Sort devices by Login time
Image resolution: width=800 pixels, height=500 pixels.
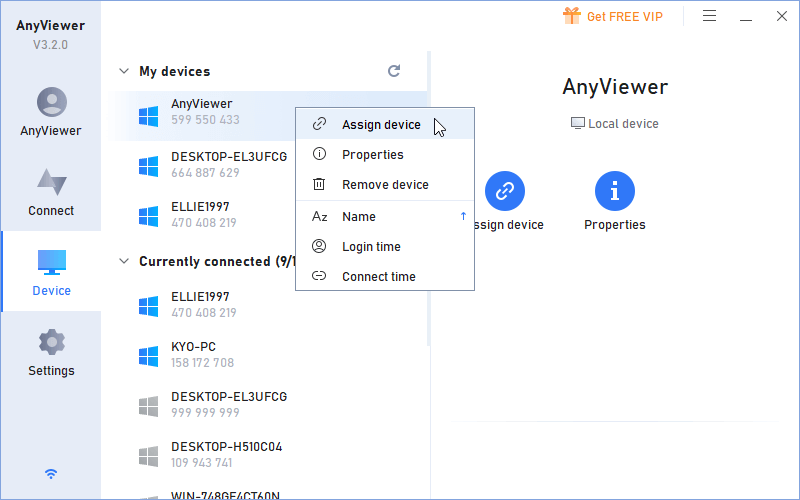[371, 247]
